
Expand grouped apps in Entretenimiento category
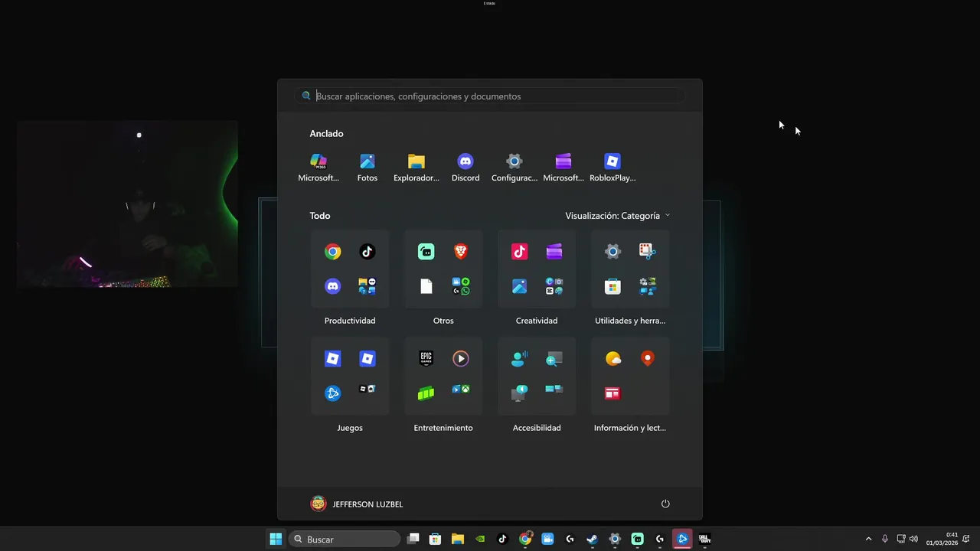(x=461, y=390)
